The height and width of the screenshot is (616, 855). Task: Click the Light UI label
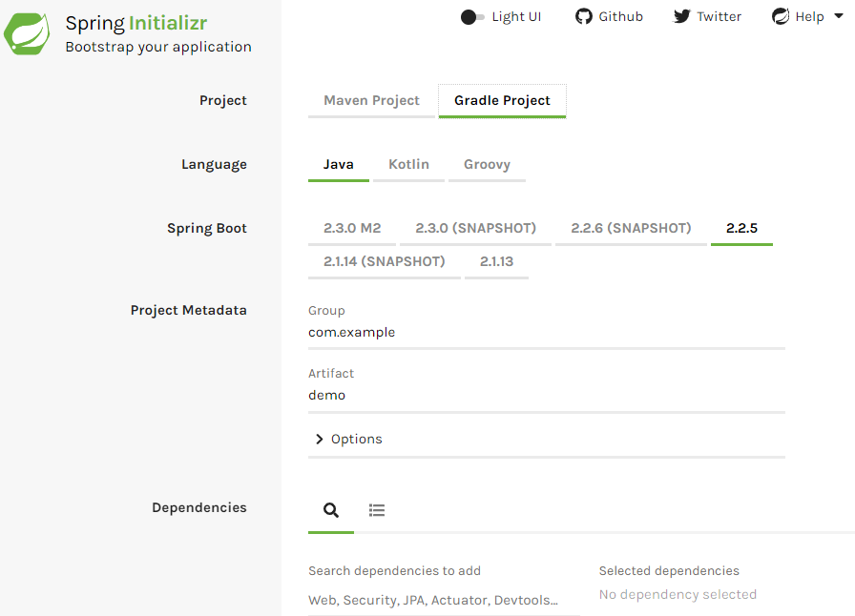516,17
